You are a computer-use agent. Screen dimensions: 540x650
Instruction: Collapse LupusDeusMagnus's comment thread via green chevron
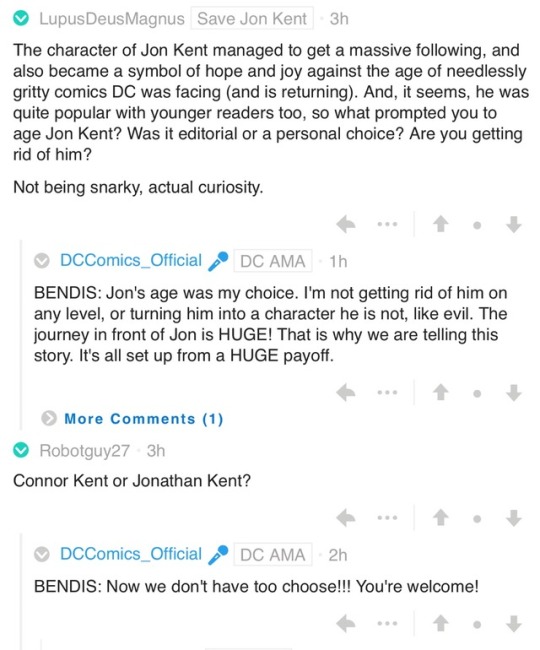[21, 19]
